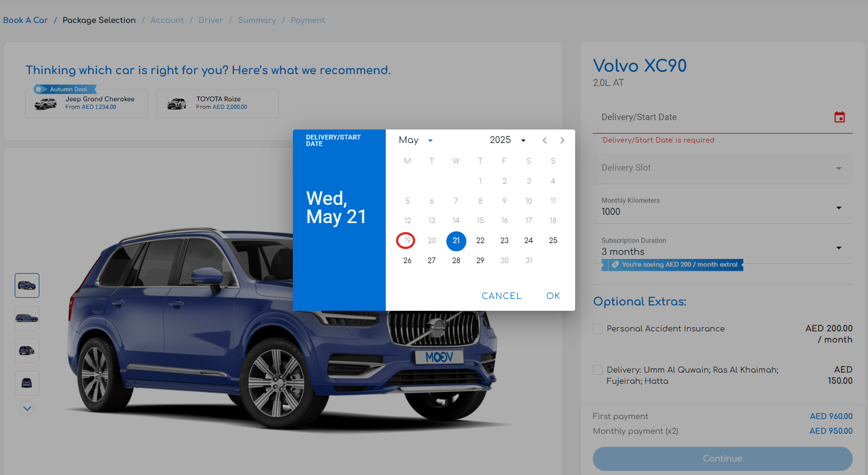Pick May 25 in the calendar
The image size is (868, 475).
(553, 241)
